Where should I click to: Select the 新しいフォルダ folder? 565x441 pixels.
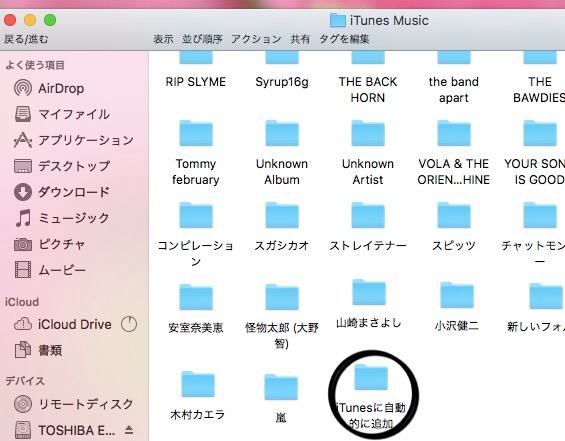546,296
